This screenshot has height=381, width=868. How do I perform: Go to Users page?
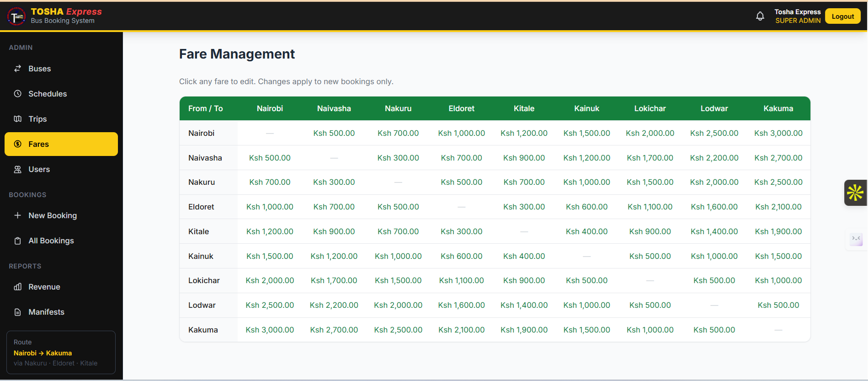61,169
